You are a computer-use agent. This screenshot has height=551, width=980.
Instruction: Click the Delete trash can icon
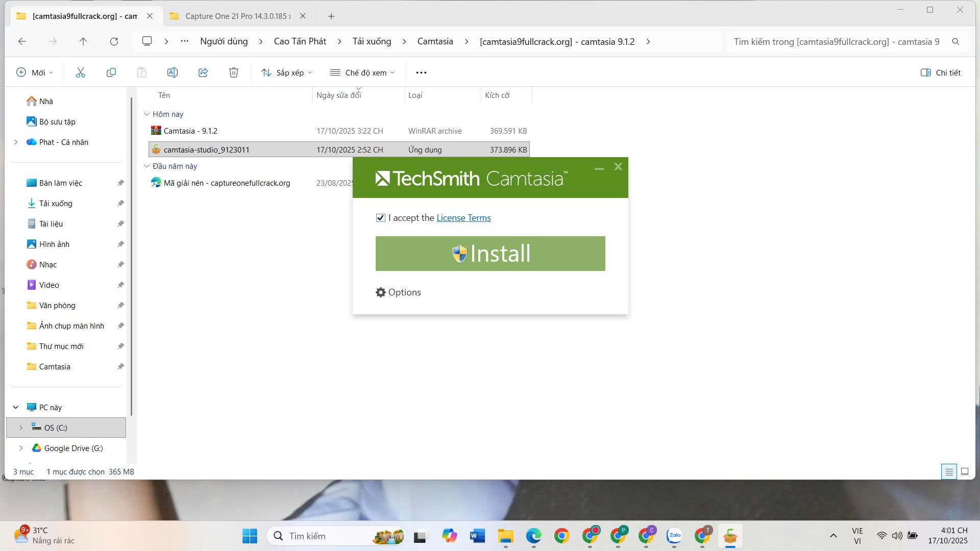[x=234, y=72]
